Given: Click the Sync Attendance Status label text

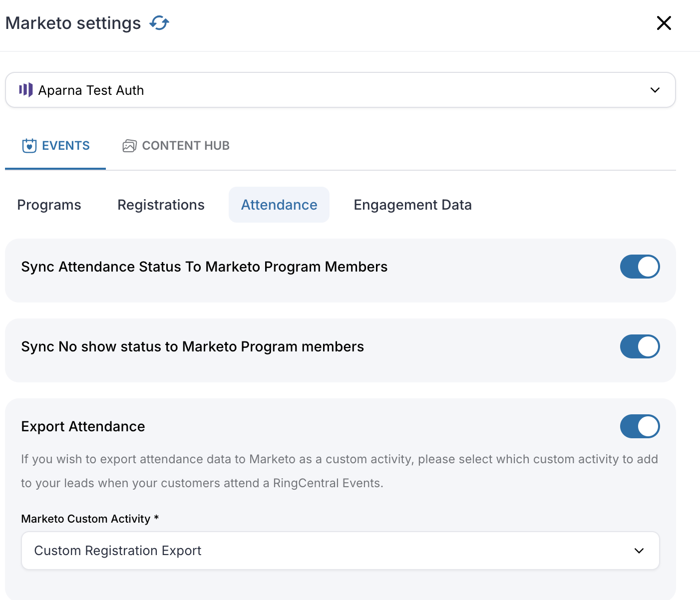Looking at the screenshot, I should (204, 267).
